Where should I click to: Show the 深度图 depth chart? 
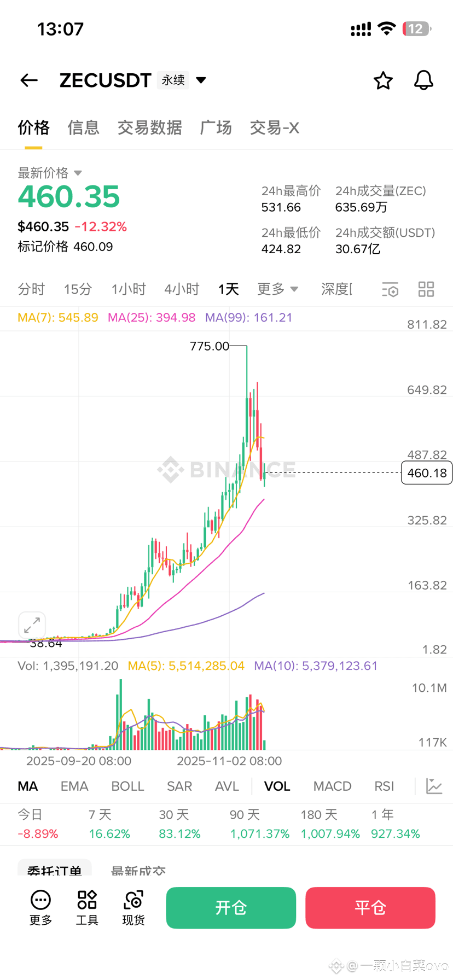pos(336,289)
